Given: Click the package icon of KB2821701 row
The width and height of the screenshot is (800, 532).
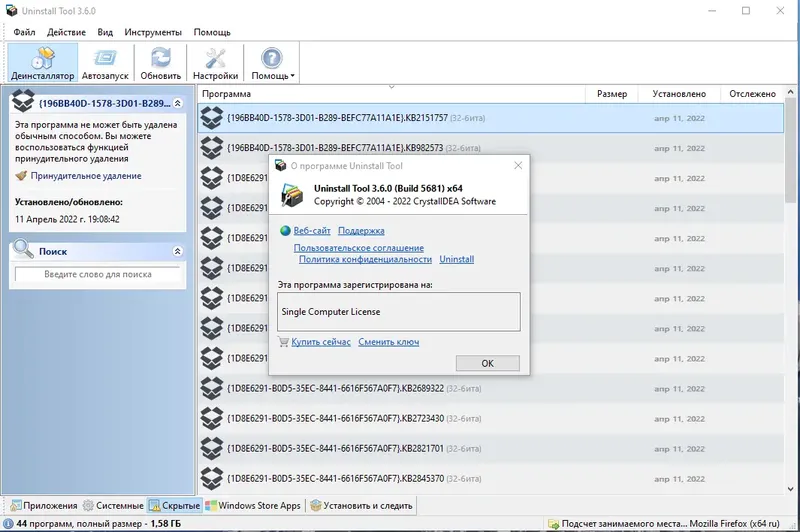Looking at the screenshot, I should pos(212,449).
